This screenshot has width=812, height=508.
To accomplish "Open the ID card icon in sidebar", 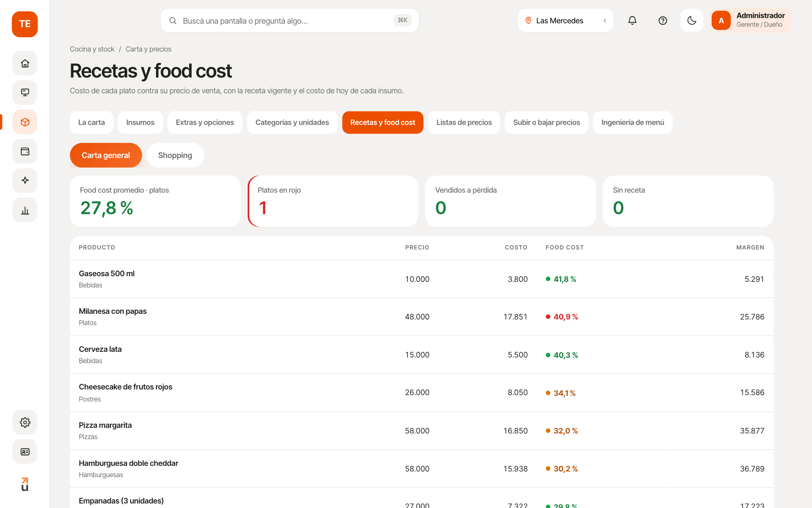I will pos(25,452).
